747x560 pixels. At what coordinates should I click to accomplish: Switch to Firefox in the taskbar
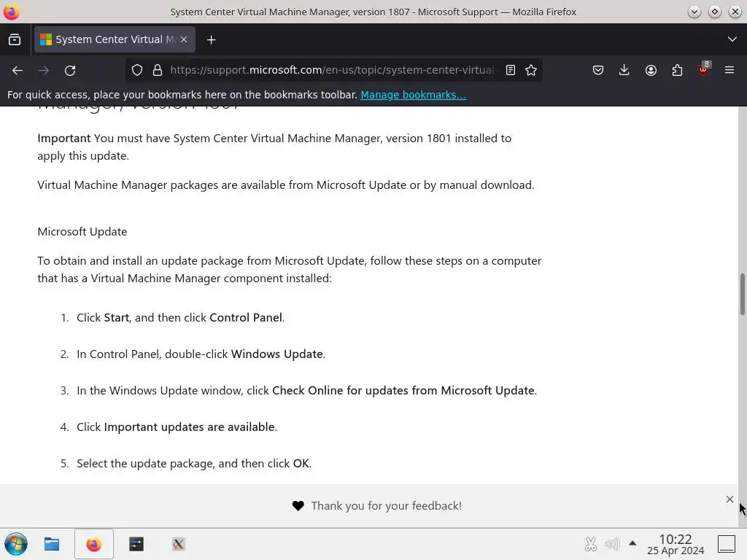point(94,544)
